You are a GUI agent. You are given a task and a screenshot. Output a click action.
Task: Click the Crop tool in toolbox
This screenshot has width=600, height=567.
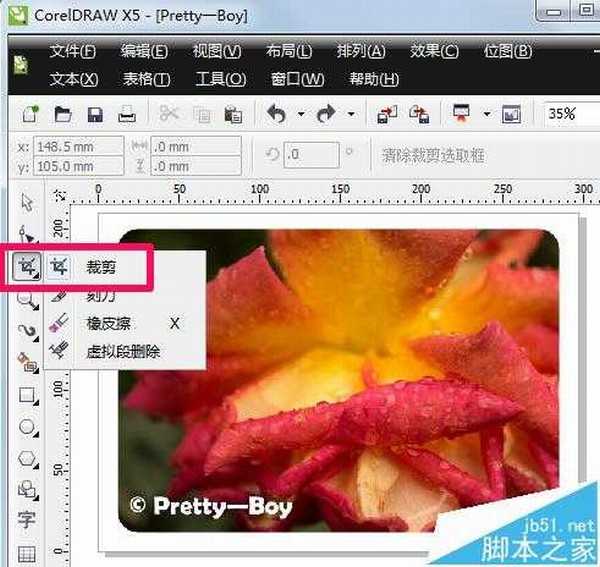coord(27,268)
